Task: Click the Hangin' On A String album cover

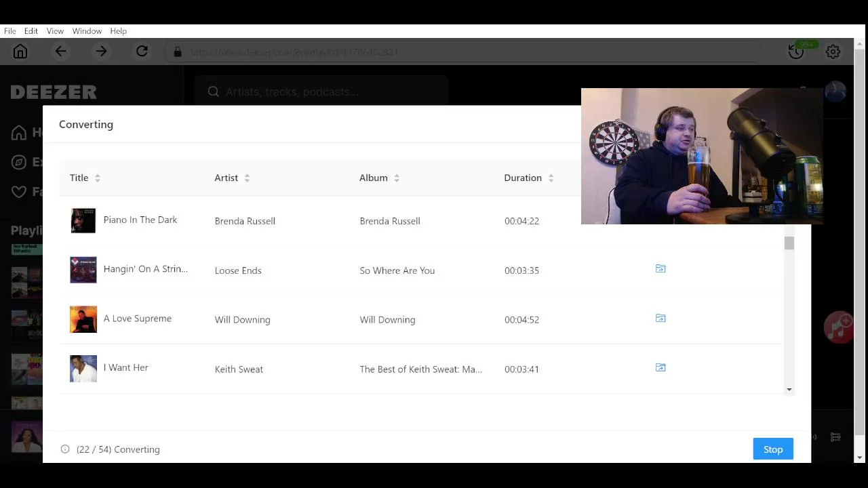Action: click(x=83, y=270)
